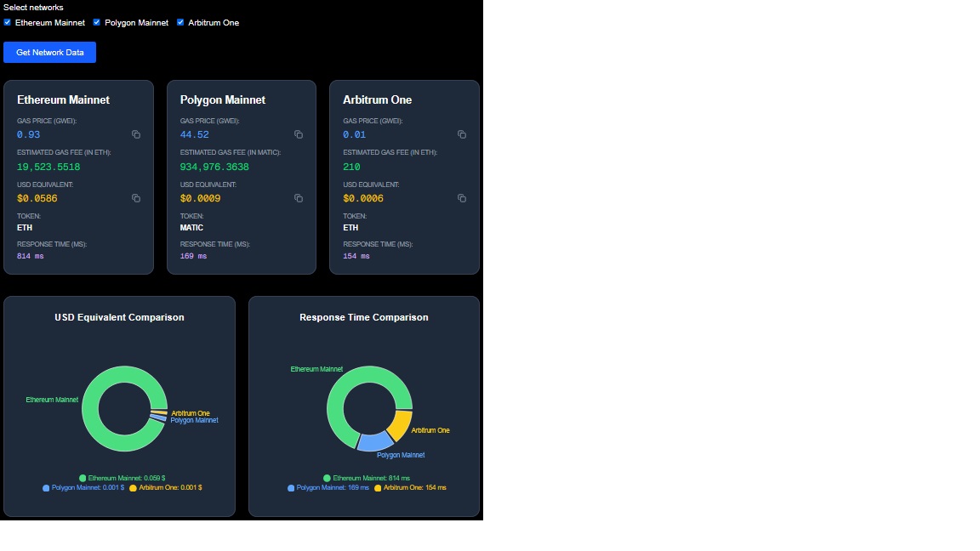Click the MATIC token value

(191, 228)
